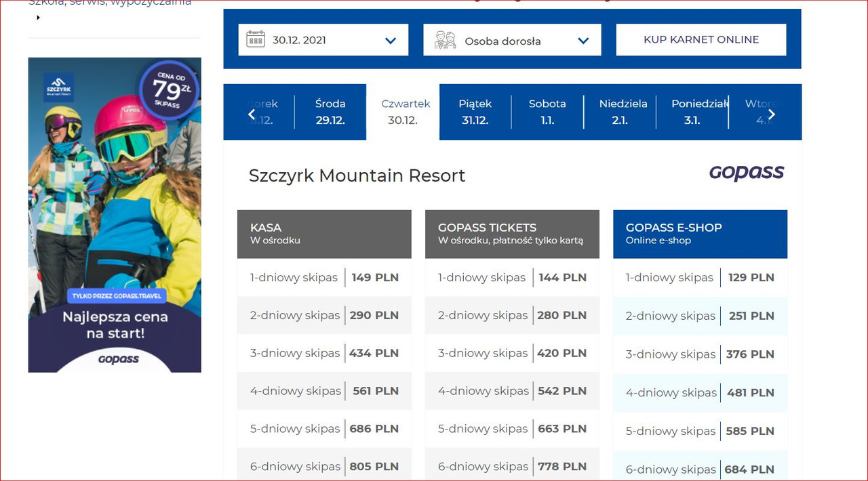The height and width of the screenshot is (481, 868).
Task: Click Najlepsza cena na start! ad text
Action: (x=115, y=325)
